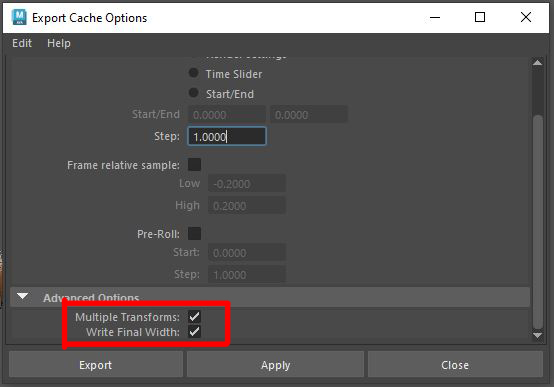Open the Help menu

(x=59, y=43)
